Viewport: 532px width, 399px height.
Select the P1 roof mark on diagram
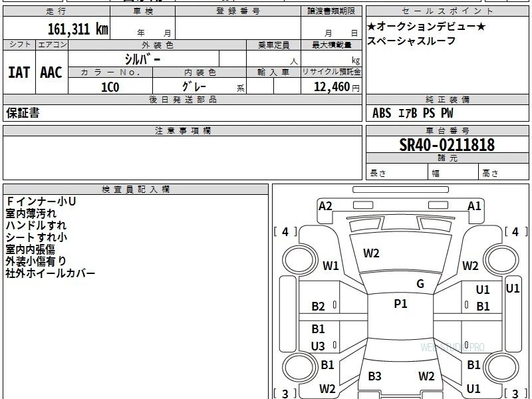(400, 304)
